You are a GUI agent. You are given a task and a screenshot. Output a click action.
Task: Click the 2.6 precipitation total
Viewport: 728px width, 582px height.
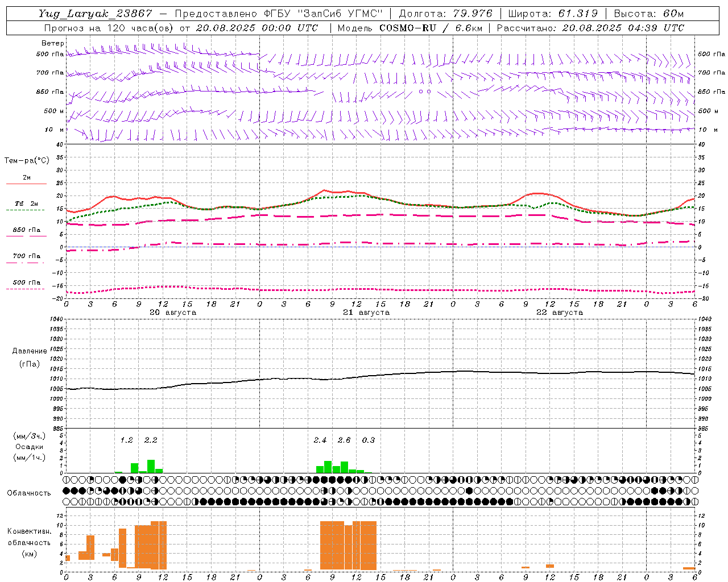pyautogui.click(x=344, y=440)
